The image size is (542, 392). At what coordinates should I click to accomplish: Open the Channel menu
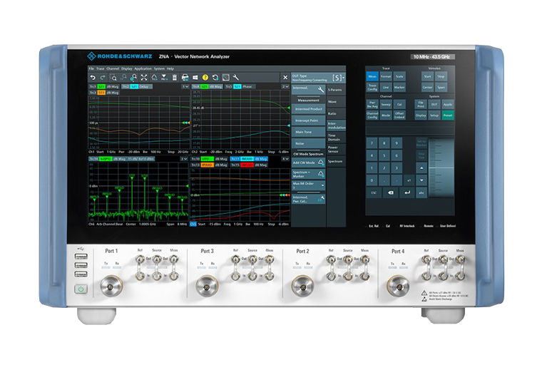113,68
